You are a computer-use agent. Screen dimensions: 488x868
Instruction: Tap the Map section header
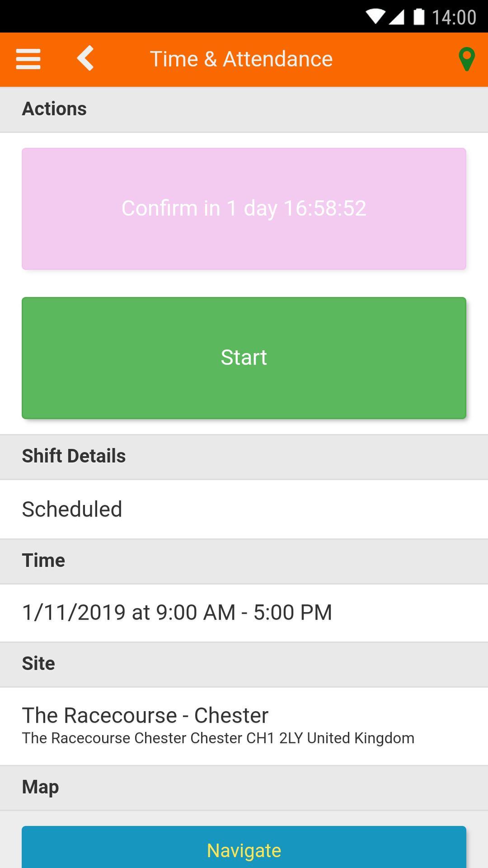click(x=40, y=787)
